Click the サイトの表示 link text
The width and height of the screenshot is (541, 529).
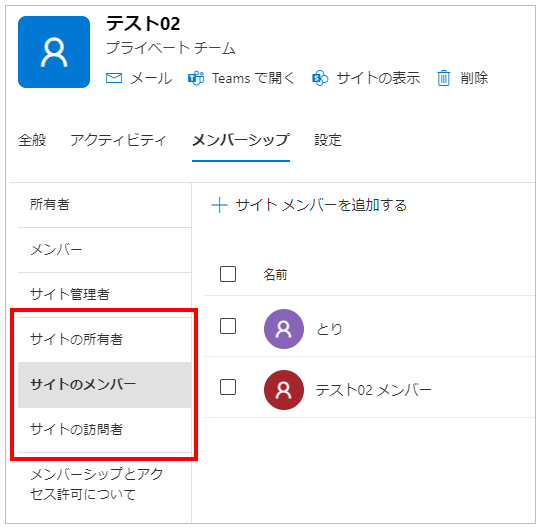coord(378,78)
